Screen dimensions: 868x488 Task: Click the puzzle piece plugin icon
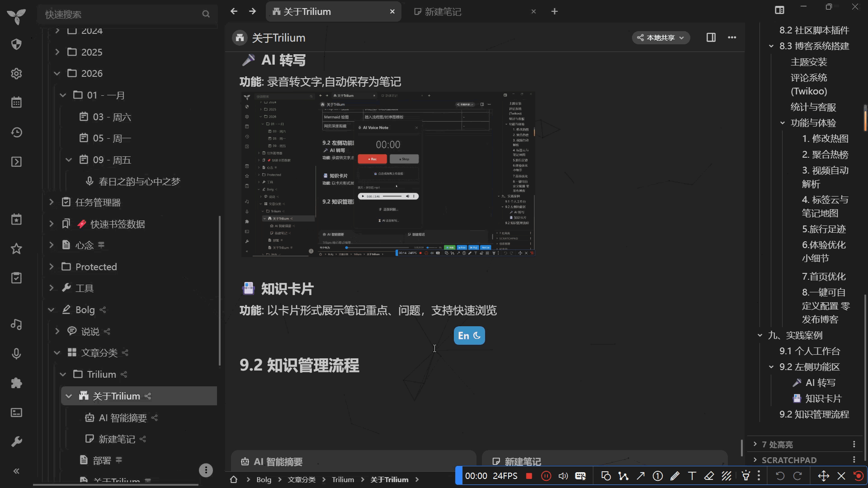16,383
